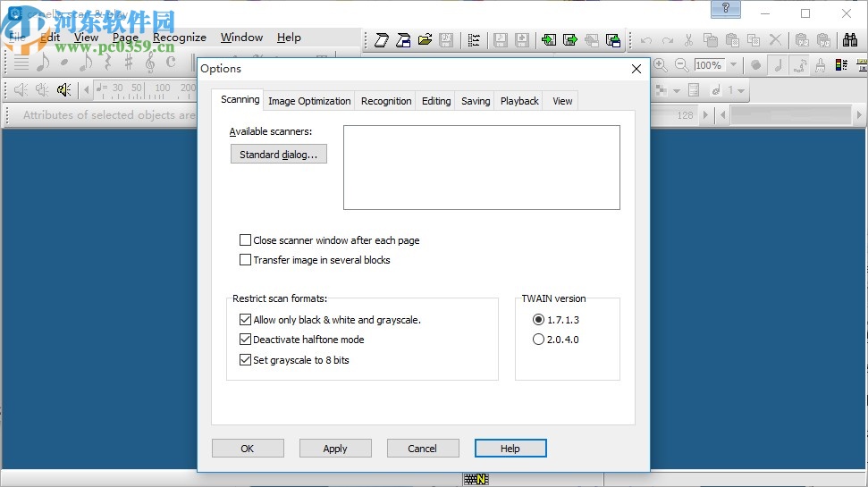Click the binoculars search icon
Screen dimensions: 868x487
(x=850, y=40)
